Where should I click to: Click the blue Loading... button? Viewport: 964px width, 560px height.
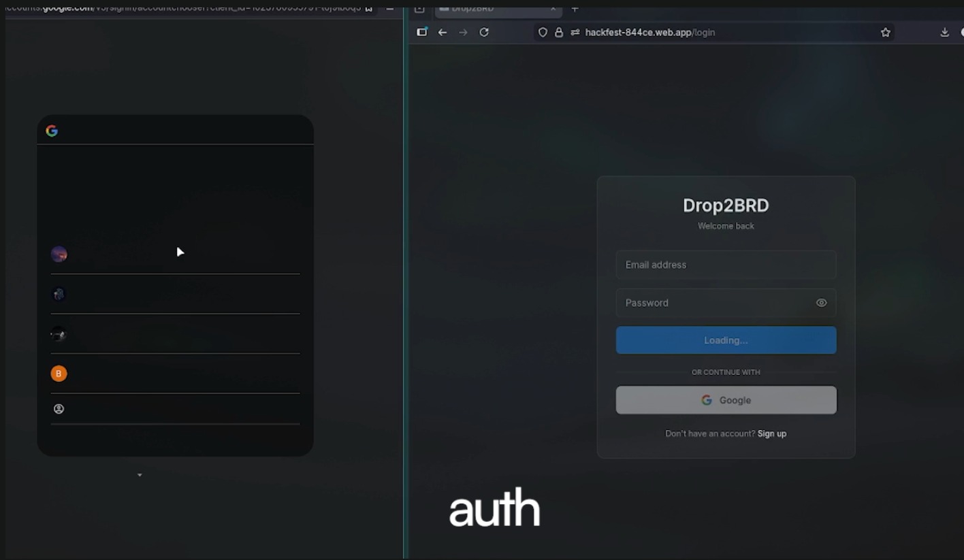(x=726, y=340)
